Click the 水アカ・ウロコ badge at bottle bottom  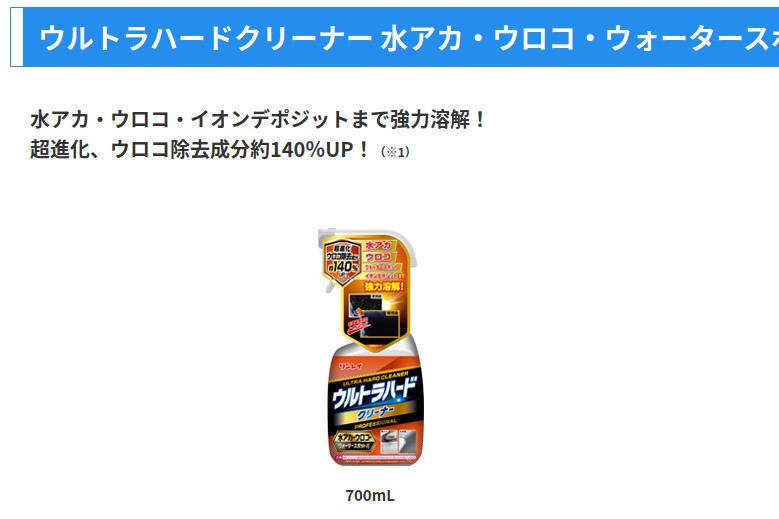pyautogui.click(x=353, y=441)
